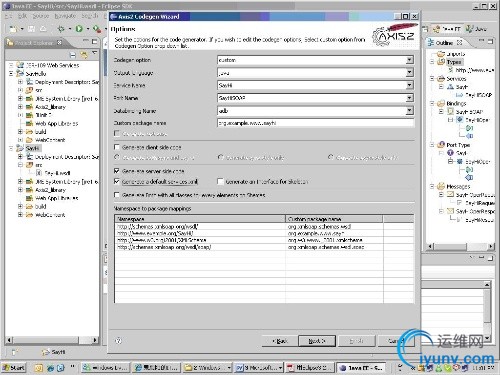Image resolution: width=500 pixels, height=375 pixels.
Task: Click the Imports folder icon in Outline
Action: [441, 53]
